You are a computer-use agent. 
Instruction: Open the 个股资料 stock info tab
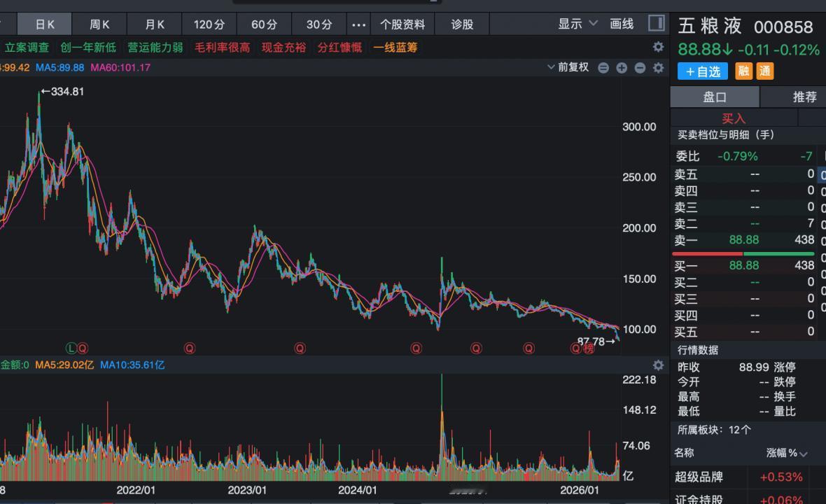[x=402, y=24]
